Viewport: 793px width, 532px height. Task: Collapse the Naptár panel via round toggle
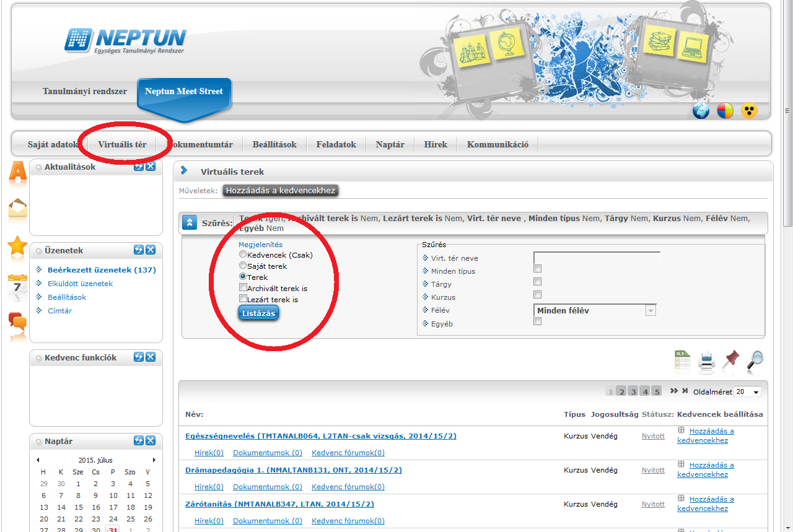click(x=39, y=442)
